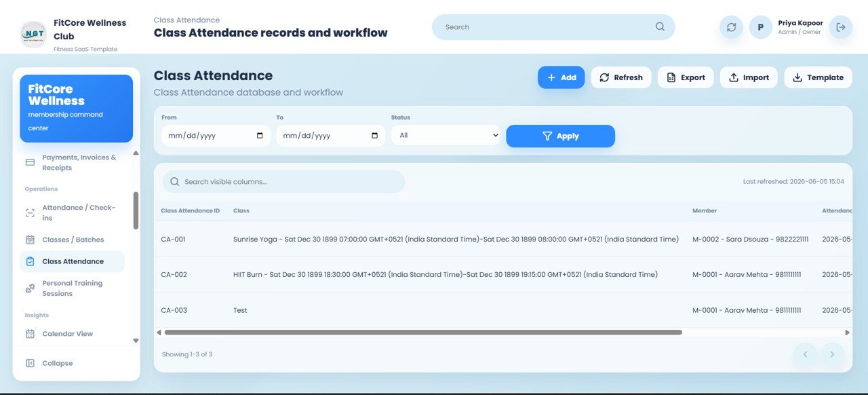Click the Calendar View sidebar icon

[x=30, y=334]
